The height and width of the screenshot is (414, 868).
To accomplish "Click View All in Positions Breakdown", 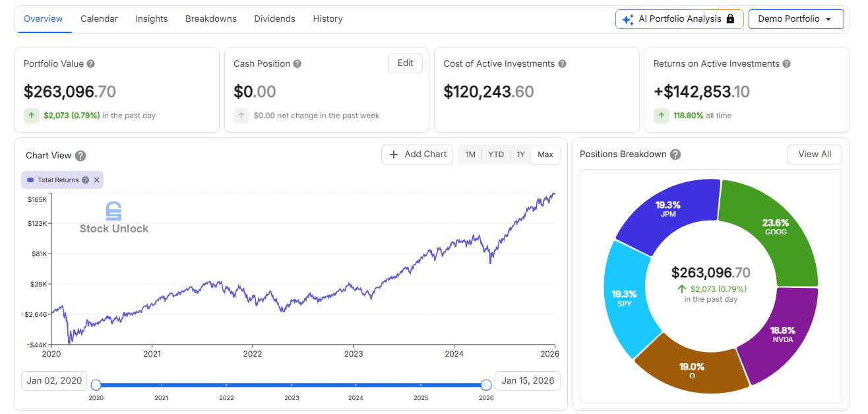I will (815, 154).
